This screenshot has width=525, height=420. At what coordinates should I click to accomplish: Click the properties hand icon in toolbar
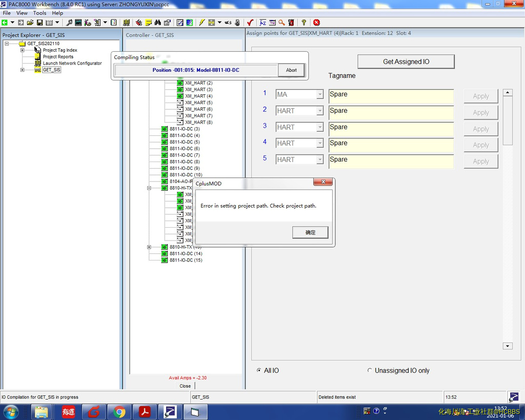point(167,23)
